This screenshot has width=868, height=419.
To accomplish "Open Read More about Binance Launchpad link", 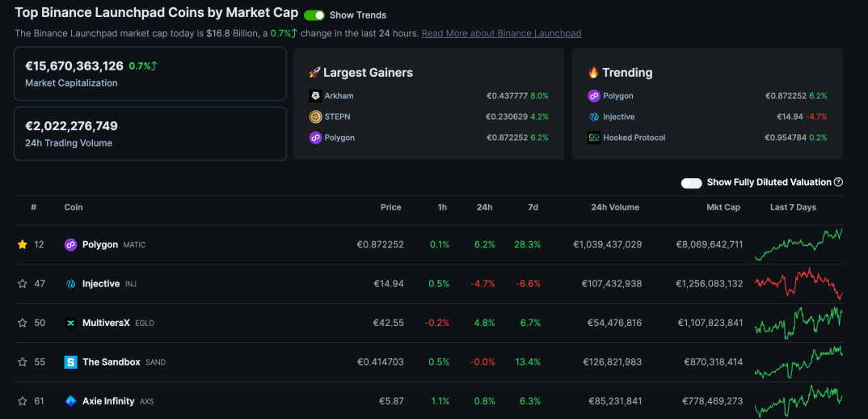I will 502,33.
